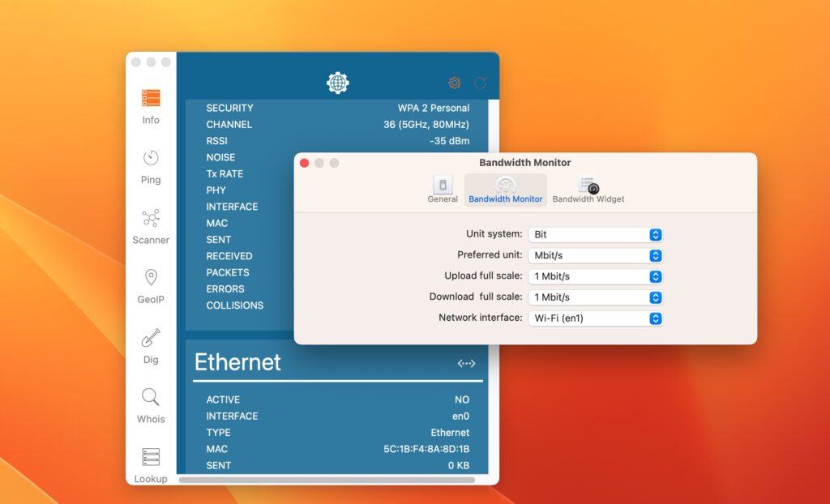Select the Info section in the sidebar
Screen dimensions: 830x504
click(150, 104)
